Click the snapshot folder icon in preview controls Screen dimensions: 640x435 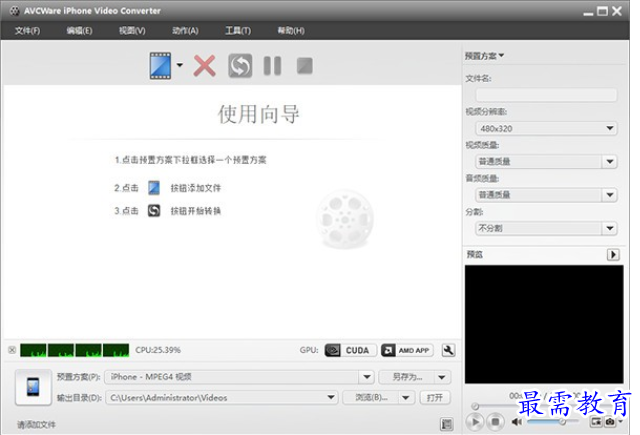pyautogui.click(x=596, y=422)
